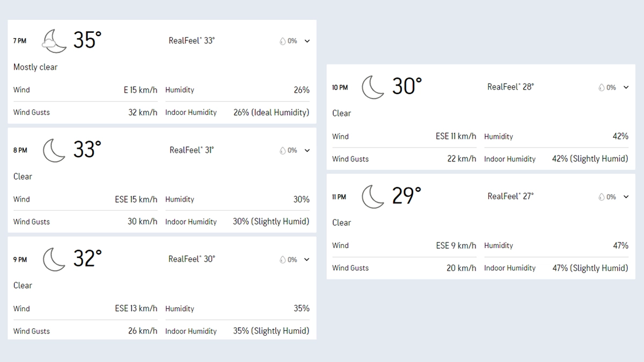Click the RealFeel 28° label at 10 PM

pos(510,87)
